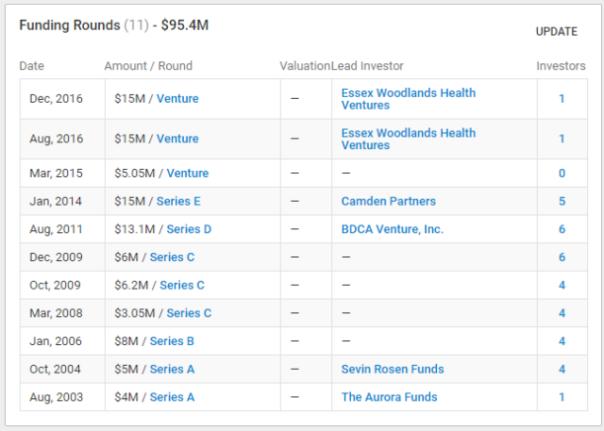This screenshot has height=431, width=604.
Task: Open the Dec 2009 Series C link
Action: pyautogui.click(x=179, y=257)
